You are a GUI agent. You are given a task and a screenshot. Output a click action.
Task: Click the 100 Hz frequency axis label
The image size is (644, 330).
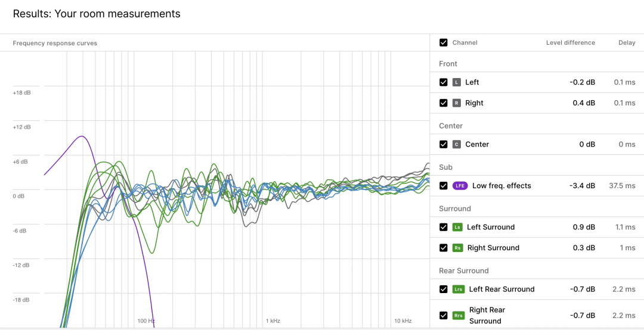[146, 320]
